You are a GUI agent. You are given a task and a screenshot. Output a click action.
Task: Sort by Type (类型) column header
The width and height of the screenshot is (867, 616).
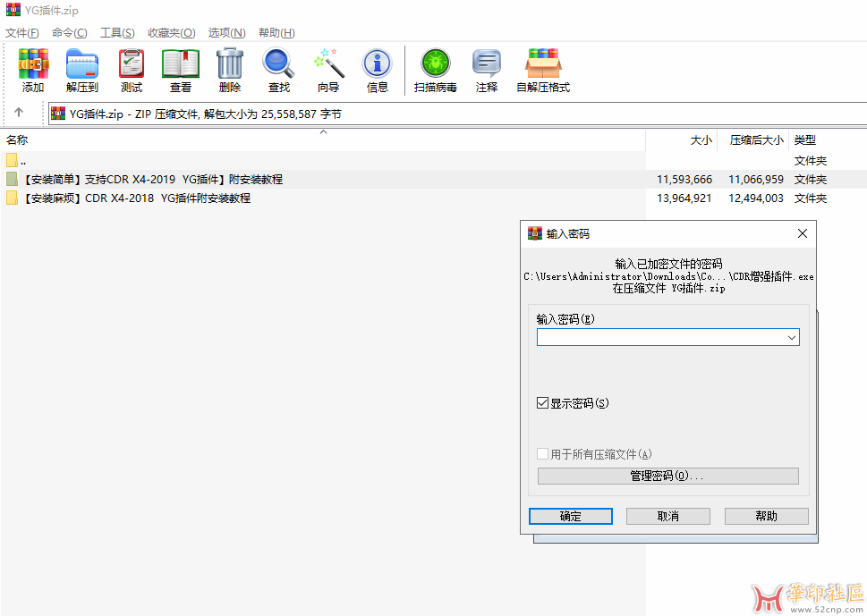[x=805, y=140]
